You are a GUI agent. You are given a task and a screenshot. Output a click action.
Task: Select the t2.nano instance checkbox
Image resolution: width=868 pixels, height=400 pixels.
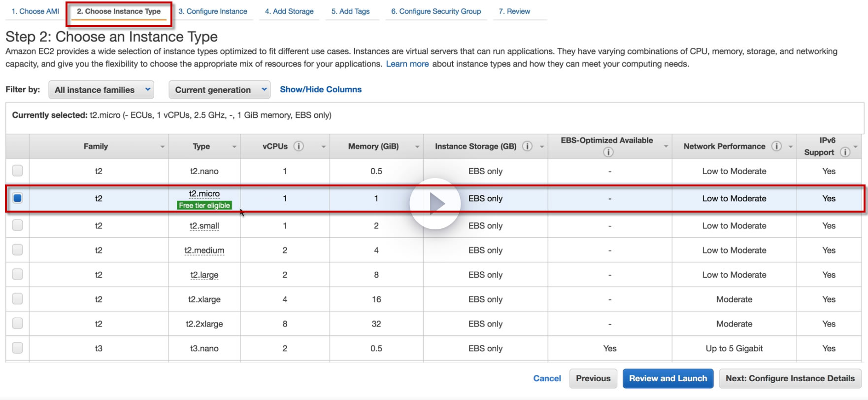(18, 171)
